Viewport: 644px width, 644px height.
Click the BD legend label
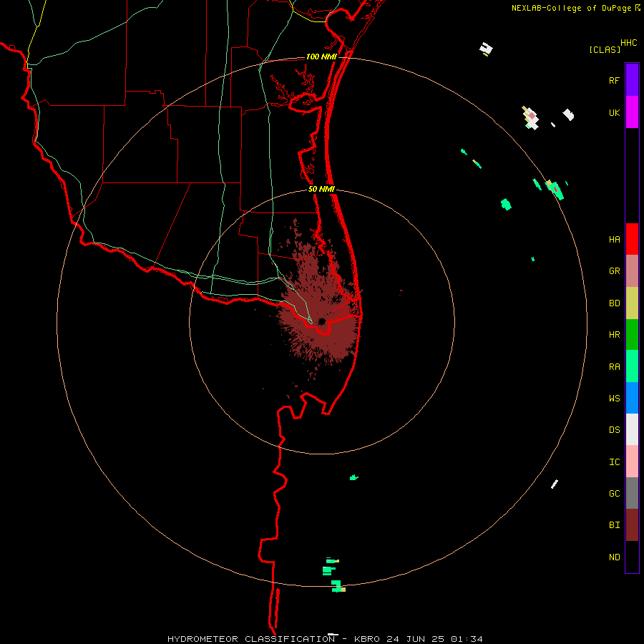[614, 303]
